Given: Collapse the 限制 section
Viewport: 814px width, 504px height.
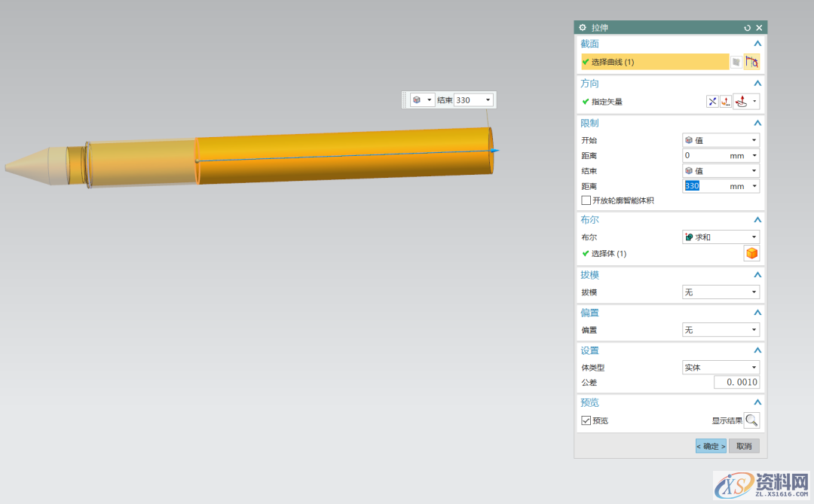Looking at the screenshot, I should coord(757,123).
